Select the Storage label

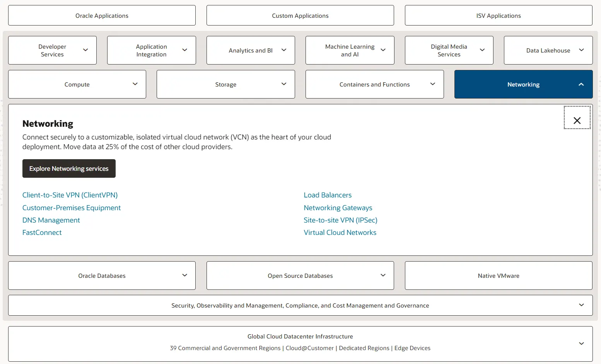pos(225,85)
